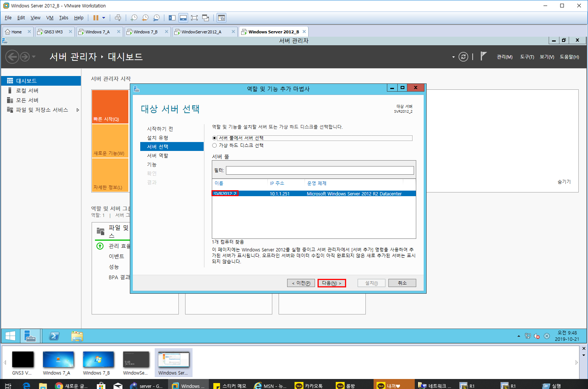Send Ctrl+Alt+Del to the VM

pos(118,18)
